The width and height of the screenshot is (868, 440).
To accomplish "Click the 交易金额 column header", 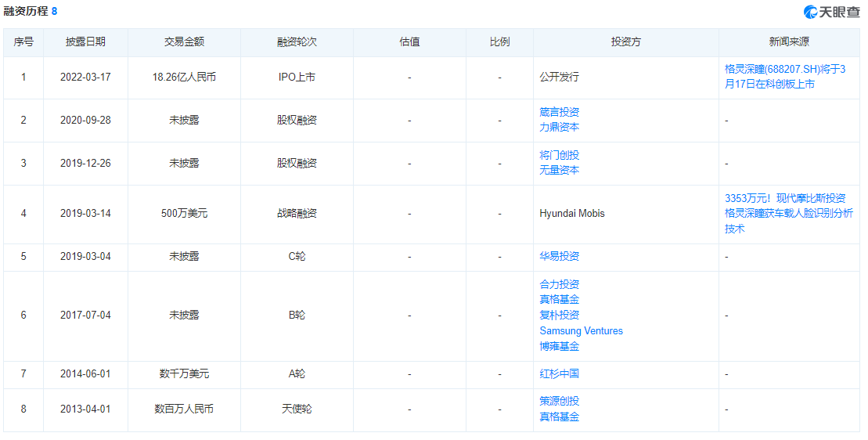I will click(185, 42).
